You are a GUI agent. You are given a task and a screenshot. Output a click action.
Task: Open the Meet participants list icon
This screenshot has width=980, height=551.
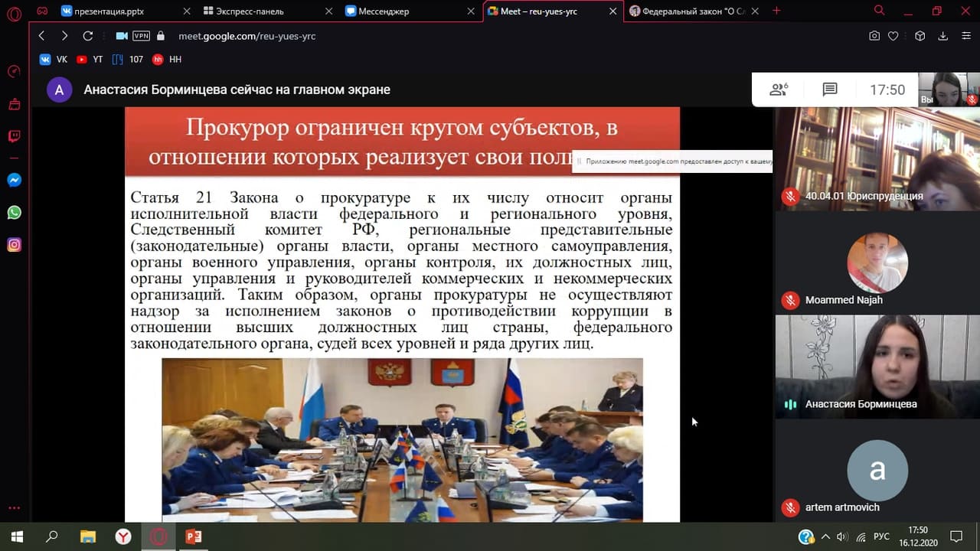(779, 90)
